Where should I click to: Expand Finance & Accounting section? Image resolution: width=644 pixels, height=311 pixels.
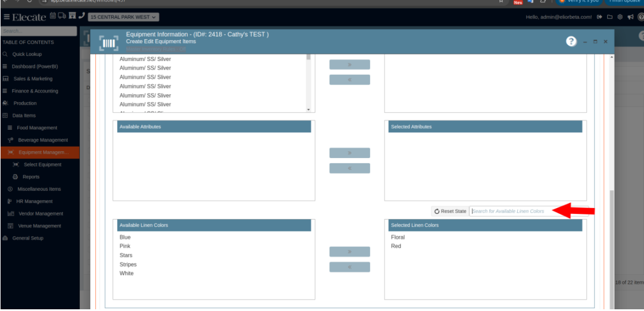point(35,91)
